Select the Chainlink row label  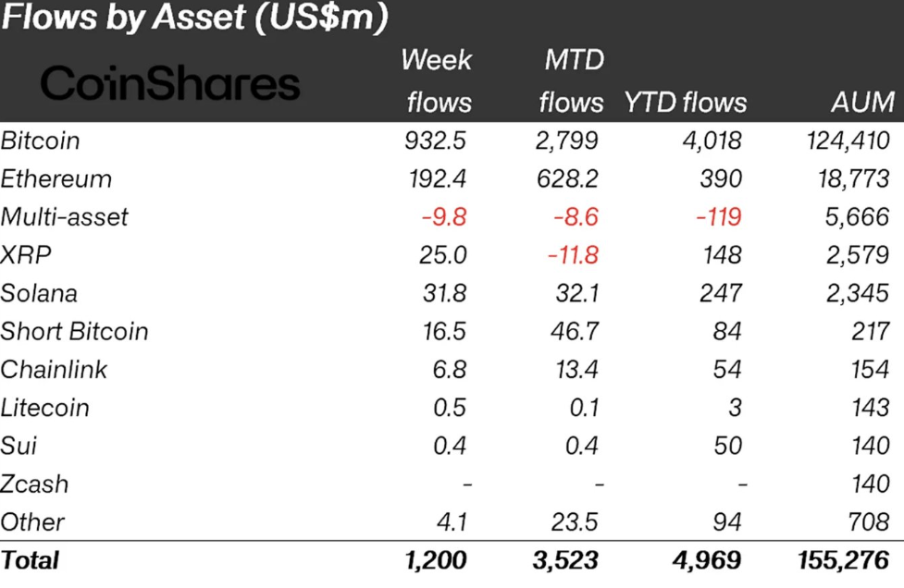[x=54, y=370]
